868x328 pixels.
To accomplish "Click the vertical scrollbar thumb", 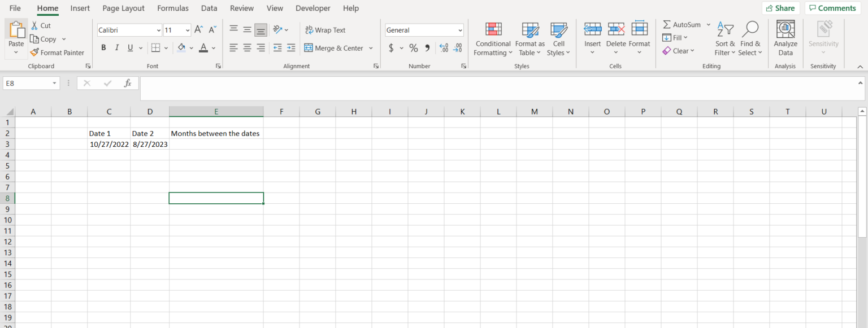I will coord(862,176).
